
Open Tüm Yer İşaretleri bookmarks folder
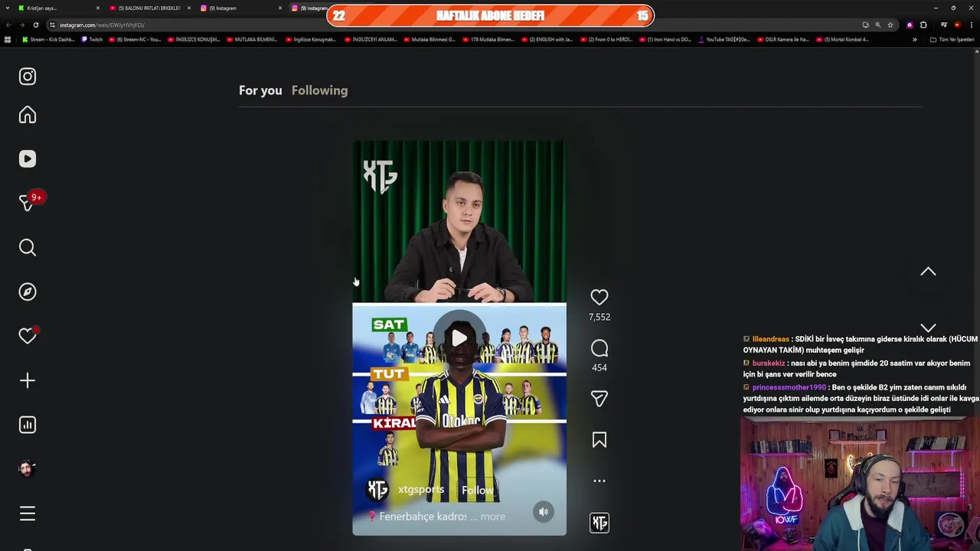tap(952, 40)
